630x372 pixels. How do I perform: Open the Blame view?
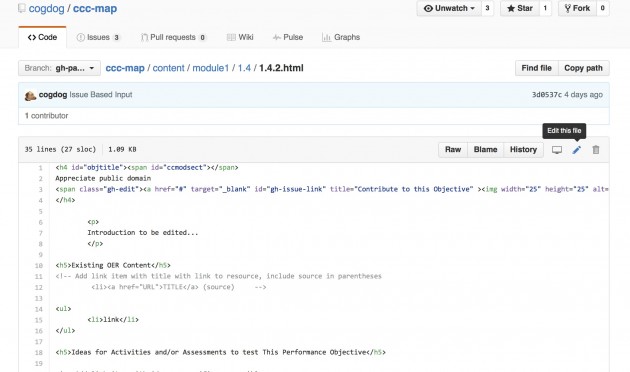tap(485, 150)
